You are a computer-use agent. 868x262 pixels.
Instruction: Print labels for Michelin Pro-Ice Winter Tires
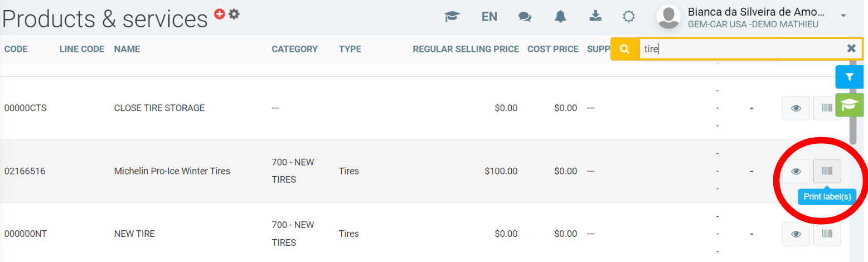point(827,171)
